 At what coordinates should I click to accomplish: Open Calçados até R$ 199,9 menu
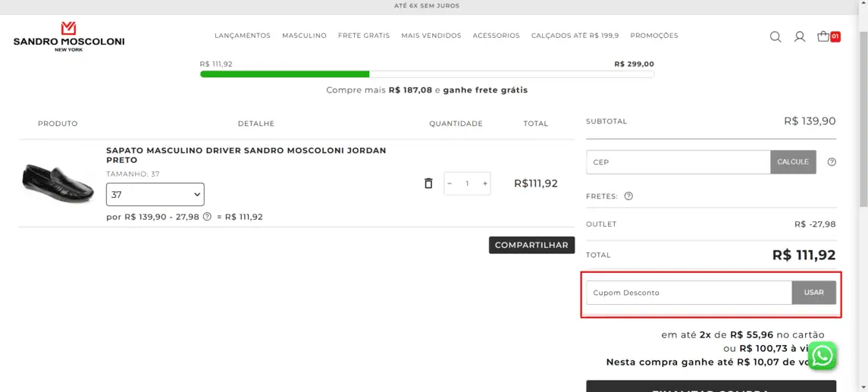tap(575, 36)
